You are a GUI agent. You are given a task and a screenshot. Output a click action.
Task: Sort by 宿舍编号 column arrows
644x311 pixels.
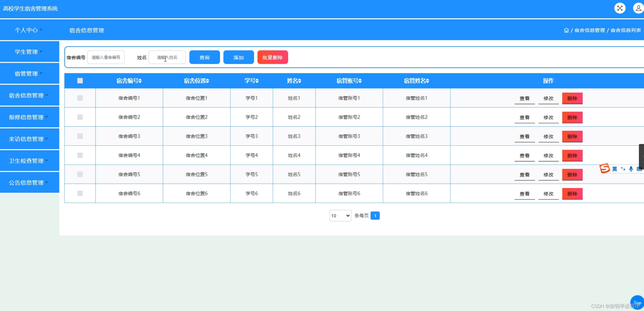coord(140,81)
